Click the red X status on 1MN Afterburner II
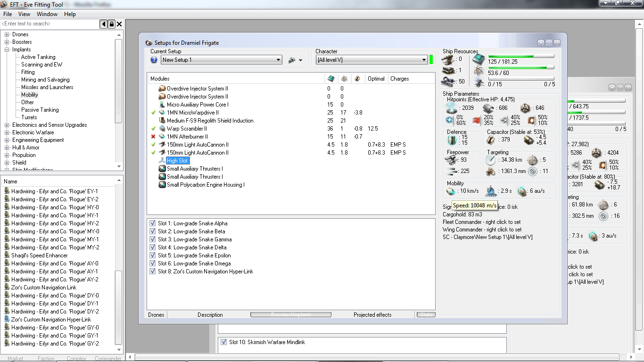The image size is (644, 362). (x=153, y=137)
